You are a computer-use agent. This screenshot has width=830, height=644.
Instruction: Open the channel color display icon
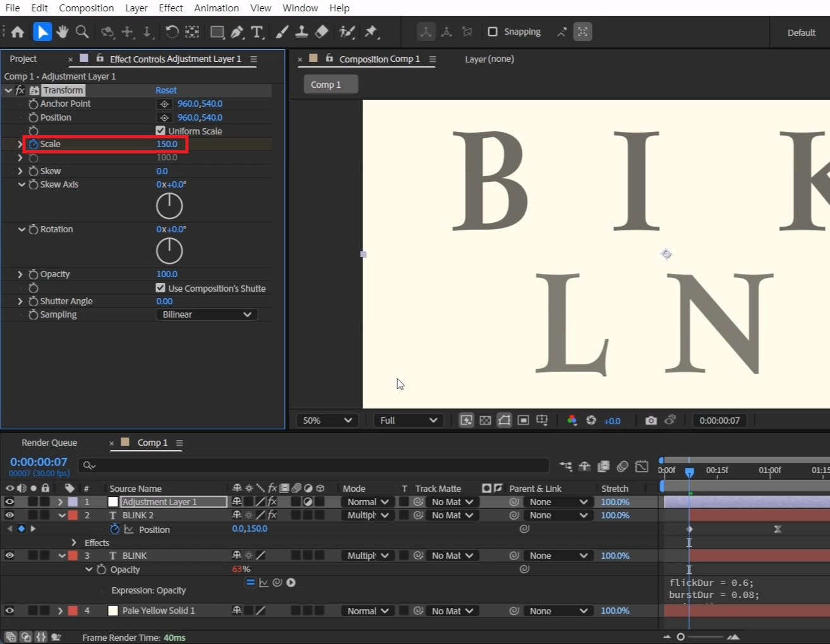(572, 420)
